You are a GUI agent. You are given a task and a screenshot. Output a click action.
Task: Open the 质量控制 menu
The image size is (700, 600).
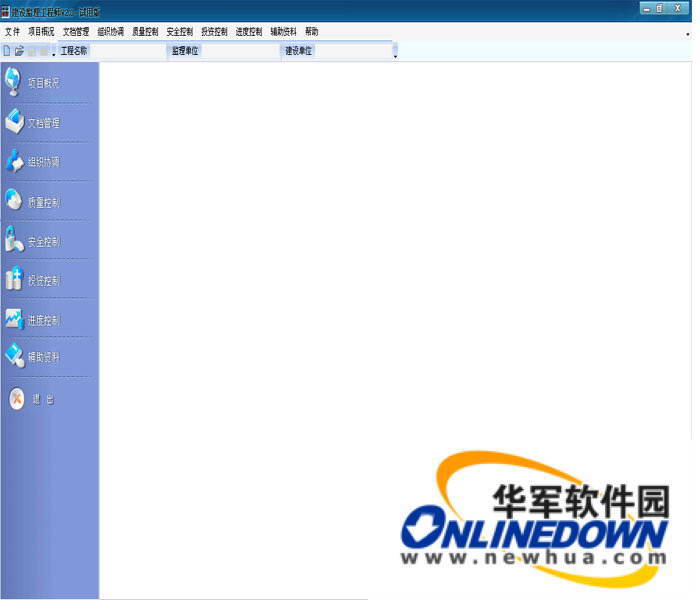point(145,32)
